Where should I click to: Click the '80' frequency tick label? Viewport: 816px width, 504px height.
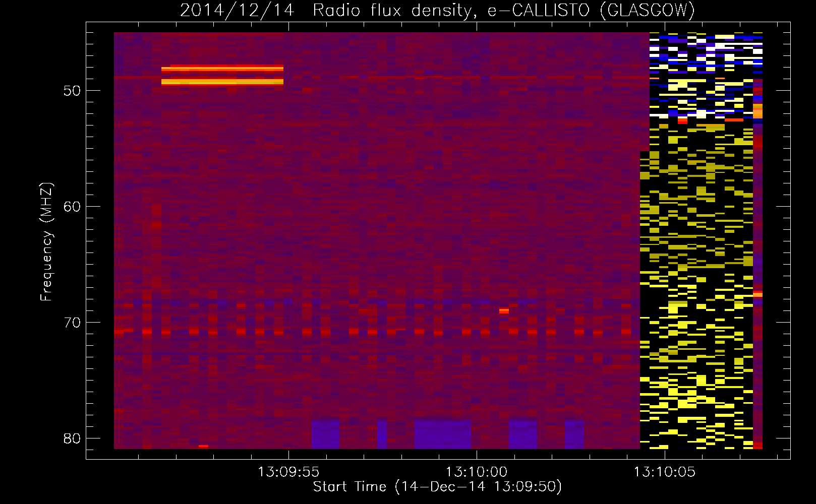(72, 438)
